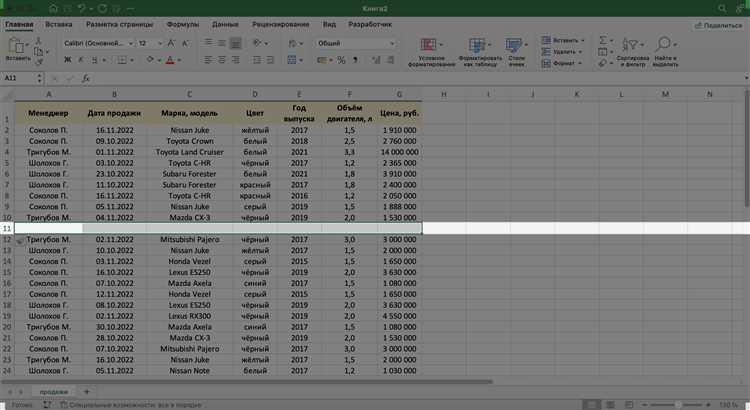750x410 pixels.
Task: Apply comma thousands style
Action: tap(355, 60)
